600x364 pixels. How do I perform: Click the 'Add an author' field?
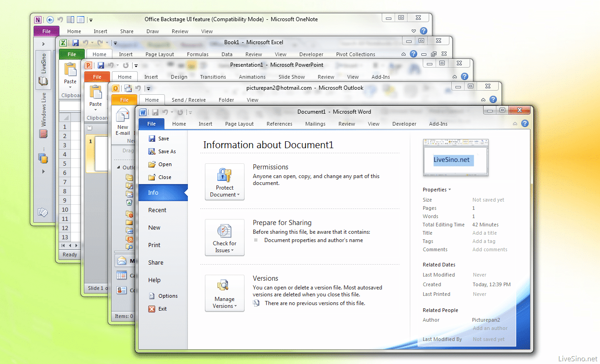(490, 328)
